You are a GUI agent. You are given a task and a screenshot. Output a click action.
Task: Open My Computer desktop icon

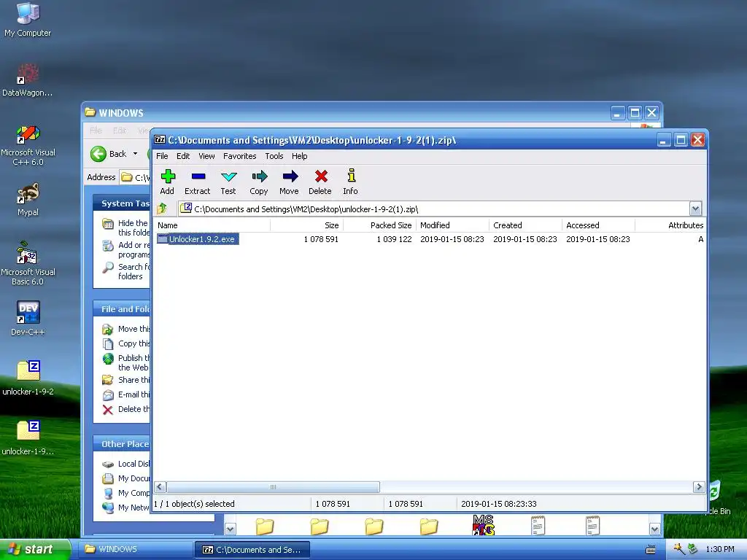point(28,13)
